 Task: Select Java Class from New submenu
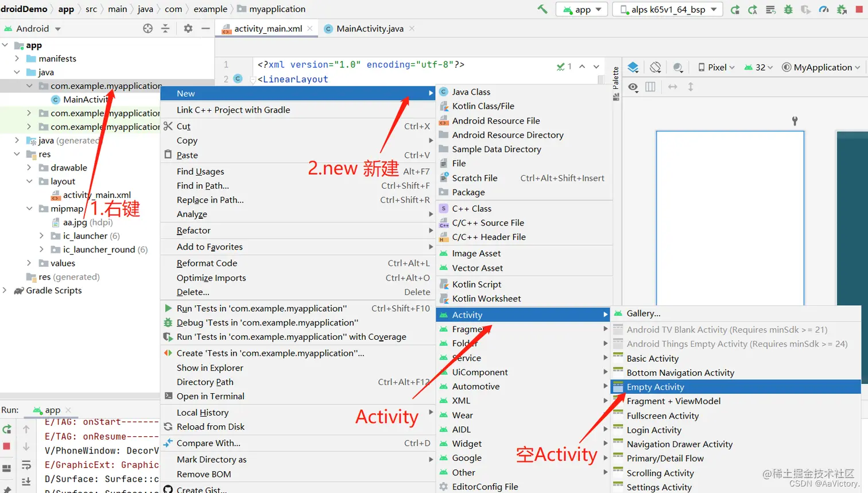pos(524,92)
